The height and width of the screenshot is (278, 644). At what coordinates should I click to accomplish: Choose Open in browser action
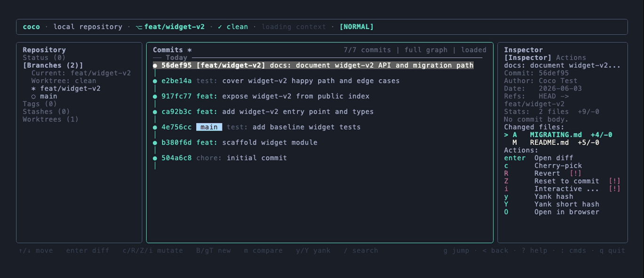coord(552,212)
